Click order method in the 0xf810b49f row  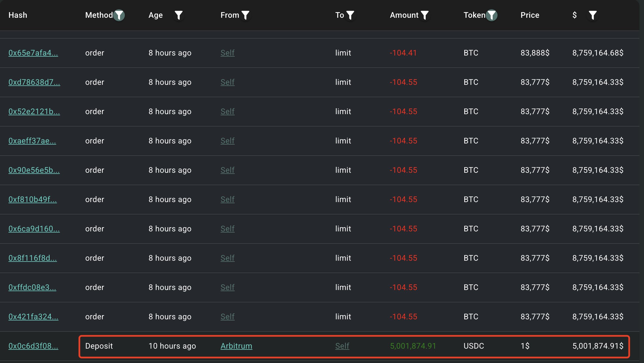pos(95,200)
